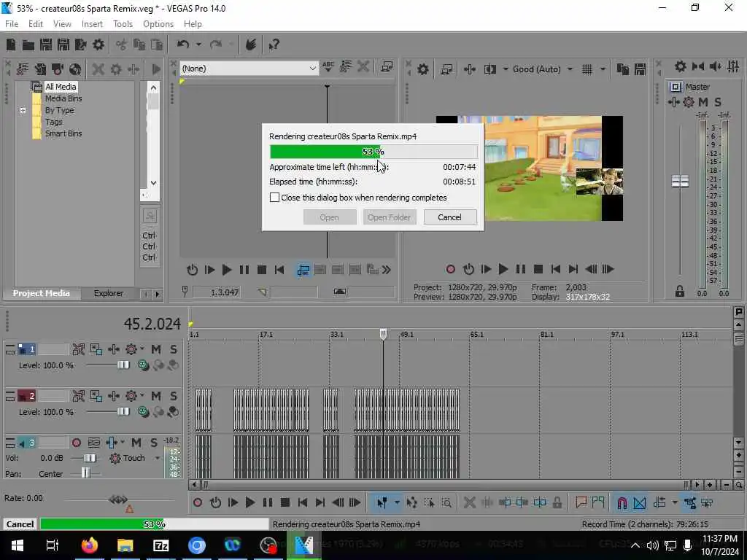Mute audio track 3
747x560 pixels.
click(136, 443)
